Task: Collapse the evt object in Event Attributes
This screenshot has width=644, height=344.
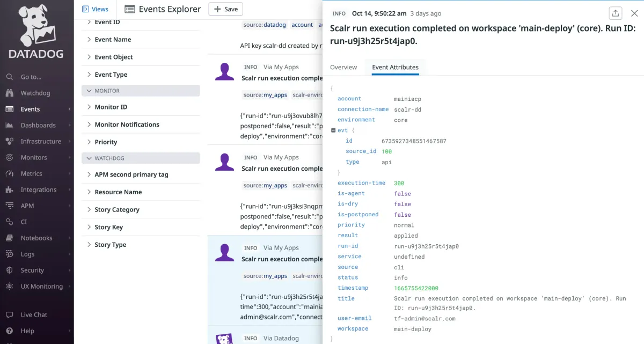Action: 333,130
